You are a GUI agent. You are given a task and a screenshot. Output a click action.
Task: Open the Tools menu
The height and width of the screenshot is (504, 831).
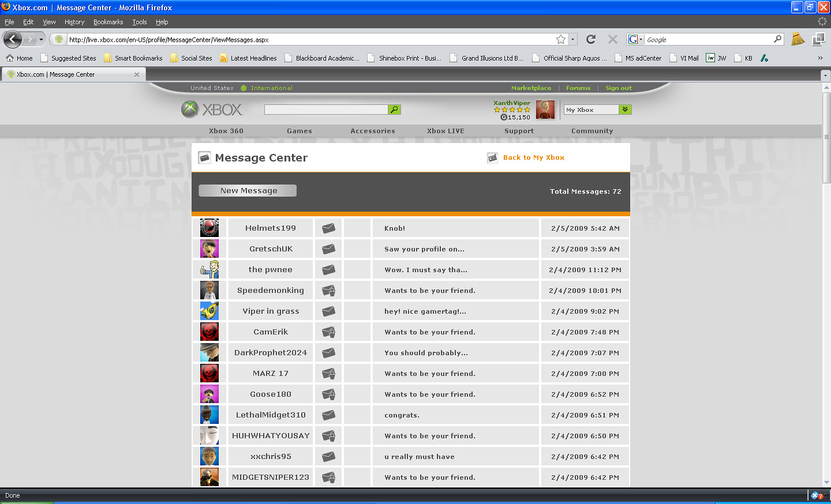click(140, 22)
